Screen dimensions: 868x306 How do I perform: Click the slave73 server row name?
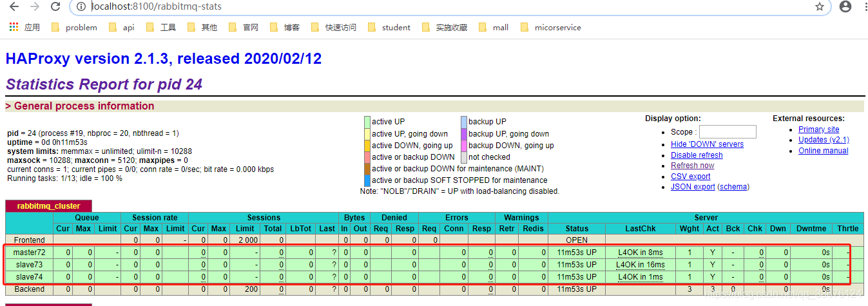[30, 265]
